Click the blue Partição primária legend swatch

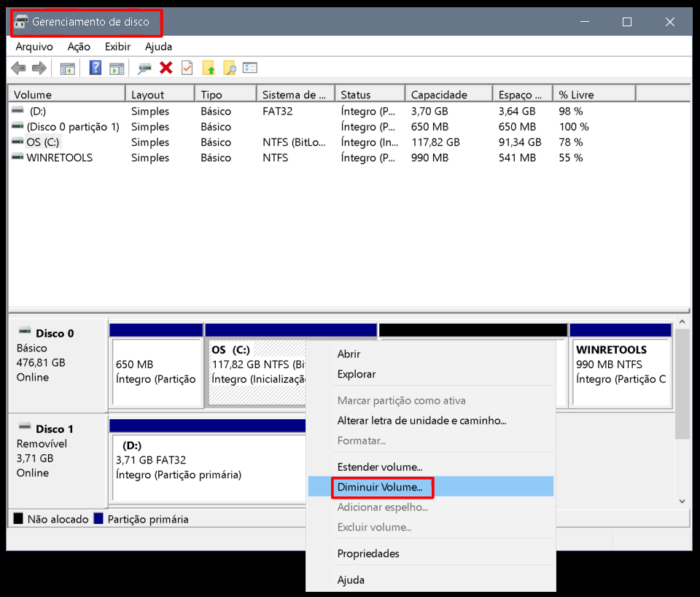click(98, 518)
